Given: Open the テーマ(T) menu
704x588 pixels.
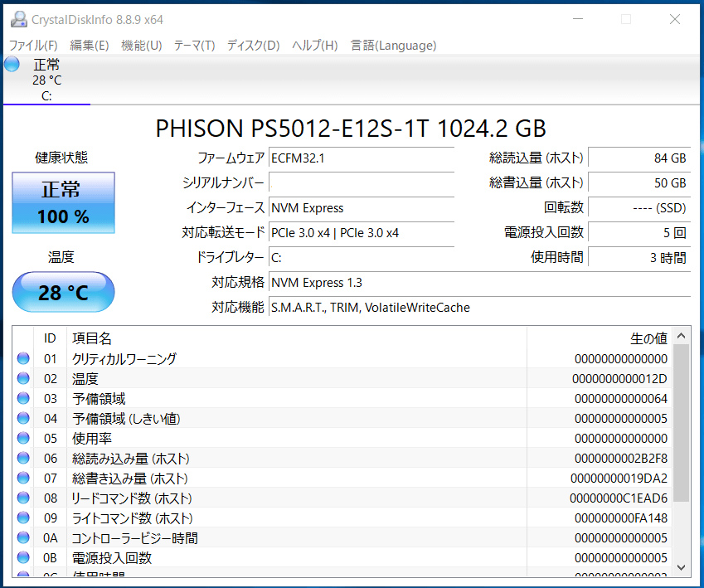Looking at the screenshot, I should [194, 46].
